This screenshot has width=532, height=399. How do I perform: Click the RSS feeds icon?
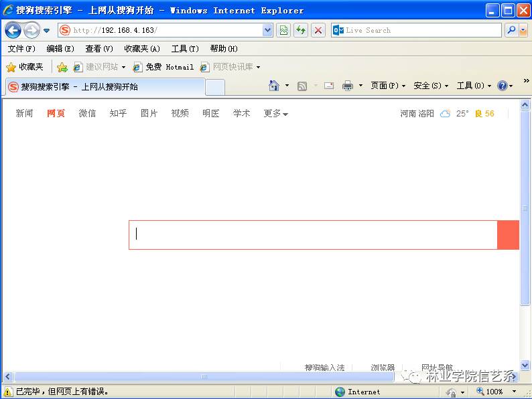click(x=302, y=86)
